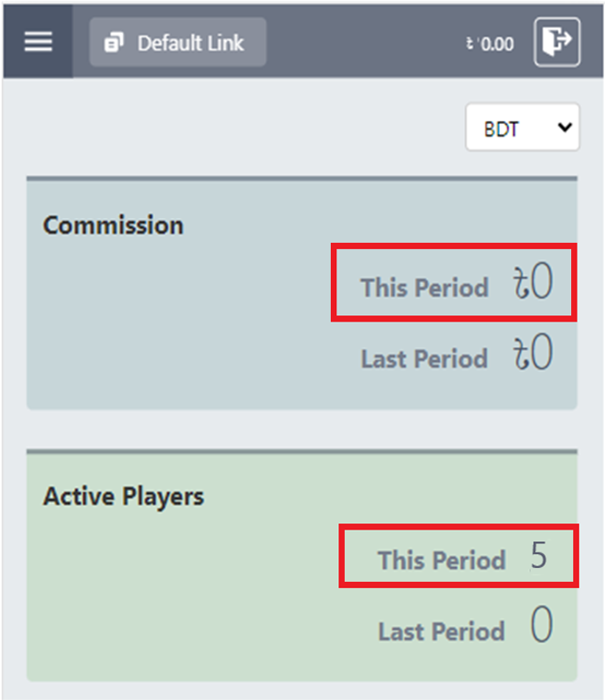This screenshot has width=605, height=700.
Task: Click the Active Players section heading
Action: tap(123, 497)
